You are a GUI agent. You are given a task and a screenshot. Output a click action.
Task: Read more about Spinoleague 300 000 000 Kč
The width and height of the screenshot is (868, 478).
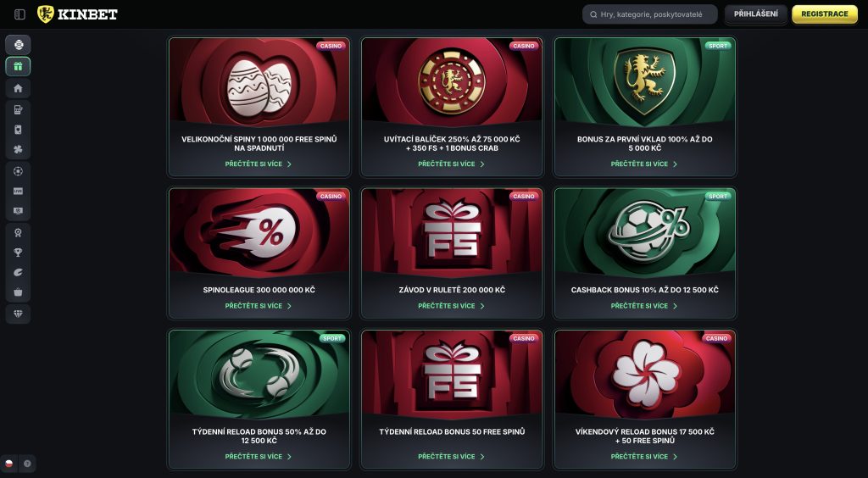(259, 306)
